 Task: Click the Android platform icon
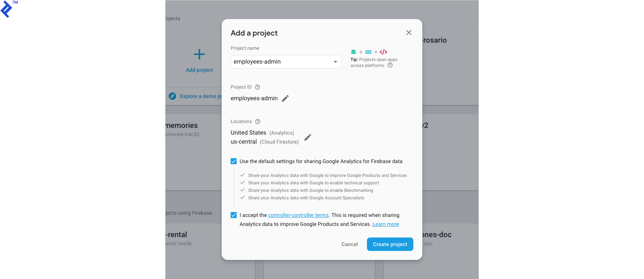tap(353, 52)
